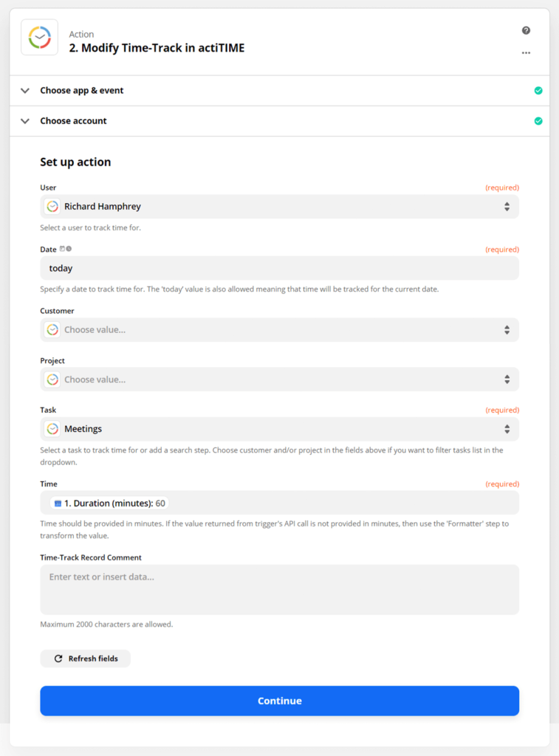Open the User selection dropdown
The height and width of the screenshot is (756, 559).
click(507, 207)
